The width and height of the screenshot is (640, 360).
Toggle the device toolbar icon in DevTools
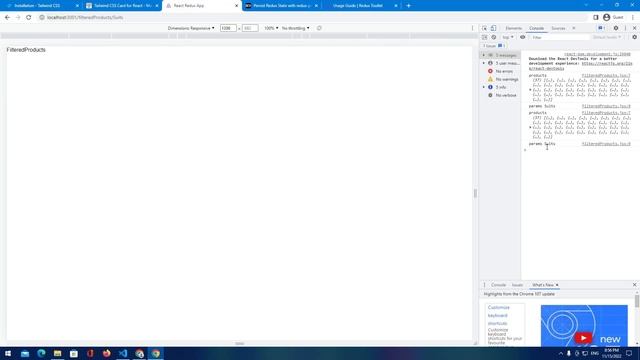pos(493,28)
